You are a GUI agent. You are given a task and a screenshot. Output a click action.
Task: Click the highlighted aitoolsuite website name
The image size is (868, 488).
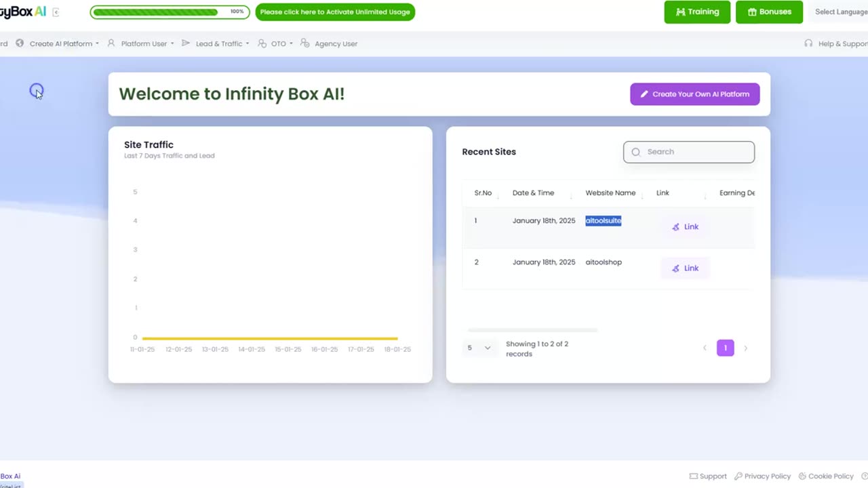604,220
